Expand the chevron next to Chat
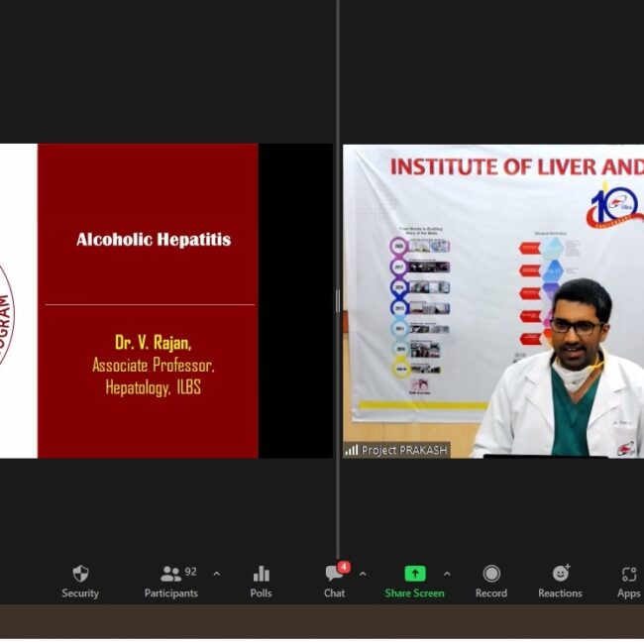Image resolution: width=644 pixels, height=644 pixels. (x=363, y=574)
